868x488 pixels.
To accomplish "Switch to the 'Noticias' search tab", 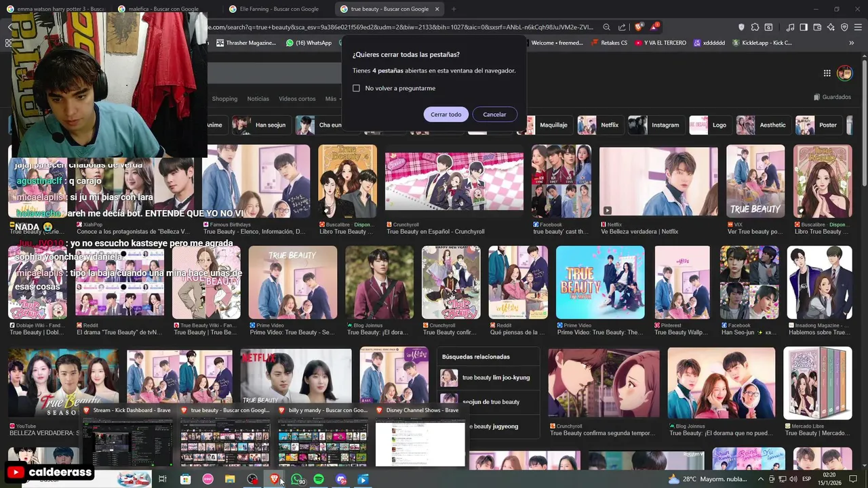I will [x=258, y=99].
